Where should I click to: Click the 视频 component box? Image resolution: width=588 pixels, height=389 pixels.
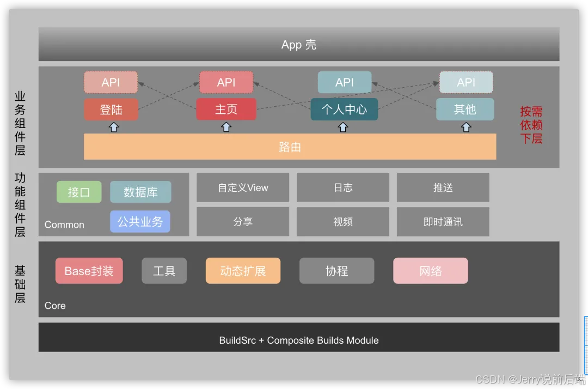click(x=343, y=221)
